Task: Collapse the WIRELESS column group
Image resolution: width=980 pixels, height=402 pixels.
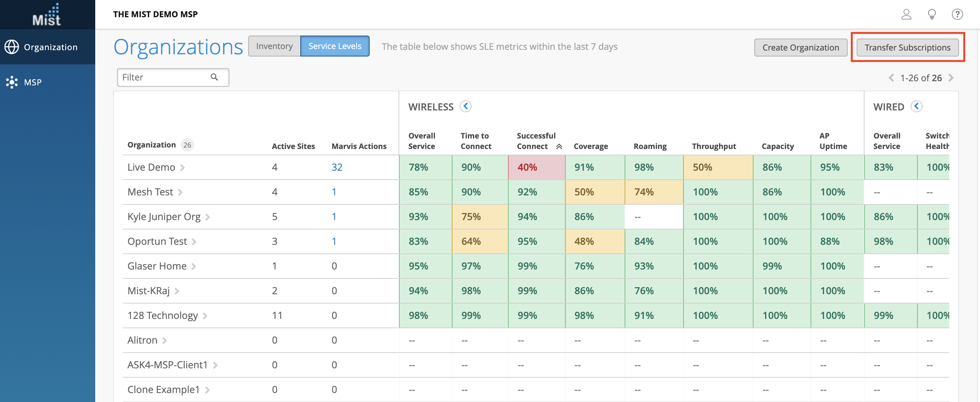Action: point(465,106)
